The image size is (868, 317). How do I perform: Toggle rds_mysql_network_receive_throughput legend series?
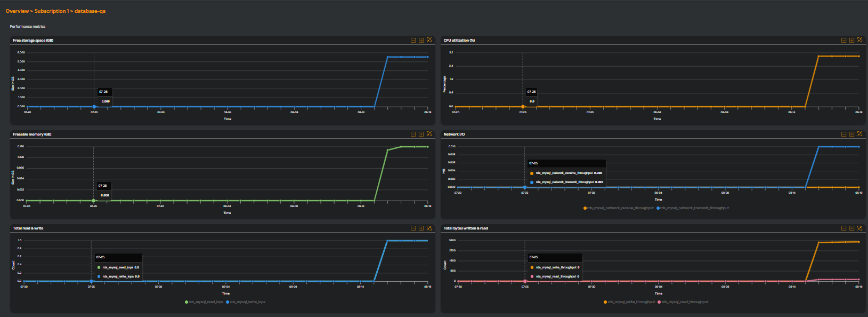[x=619, y=208]
